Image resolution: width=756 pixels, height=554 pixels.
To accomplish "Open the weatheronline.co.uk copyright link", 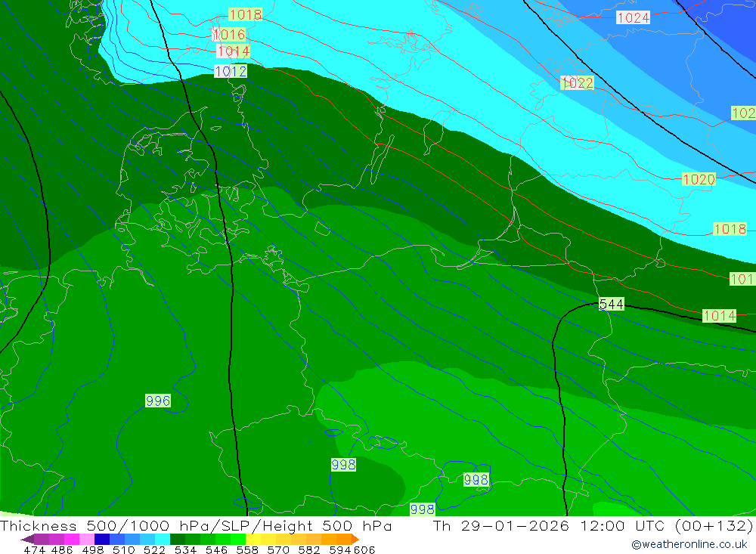I will point(689,544).
